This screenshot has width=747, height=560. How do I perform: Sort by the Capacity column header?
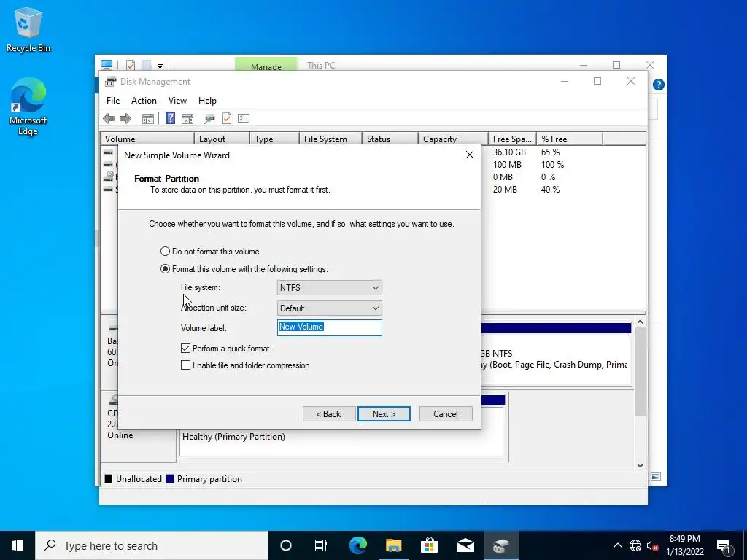(x=453, y=139)
